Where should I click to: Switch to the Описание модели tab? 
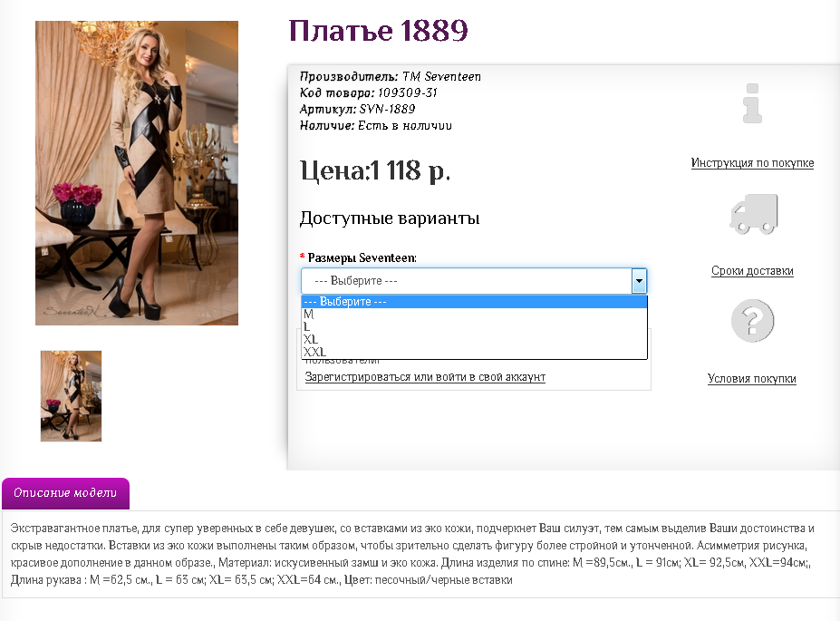click(x=65, y=493)
